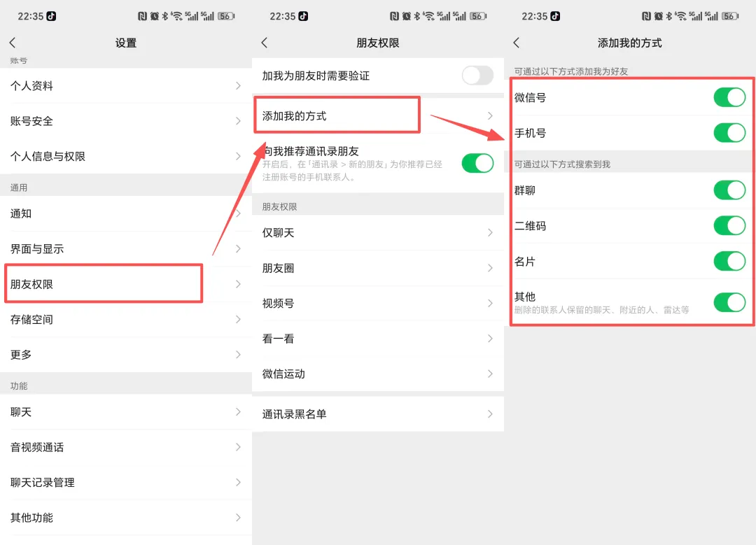Tap the 添加我的方式 page title
The height and width of the screenshot is (545, 756).
click(x=630, y=43)
